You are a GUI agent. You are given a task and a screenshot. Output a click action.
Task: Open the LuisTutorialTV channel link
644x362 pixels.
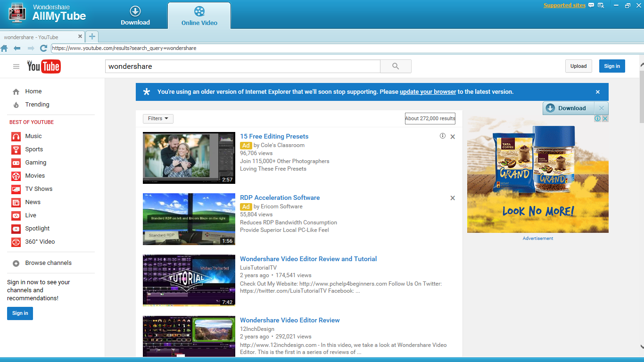point(258,268)
